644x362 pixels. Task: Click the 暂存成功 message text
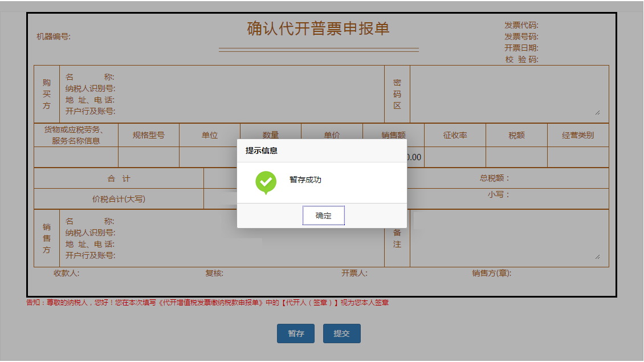click(305, 180)
